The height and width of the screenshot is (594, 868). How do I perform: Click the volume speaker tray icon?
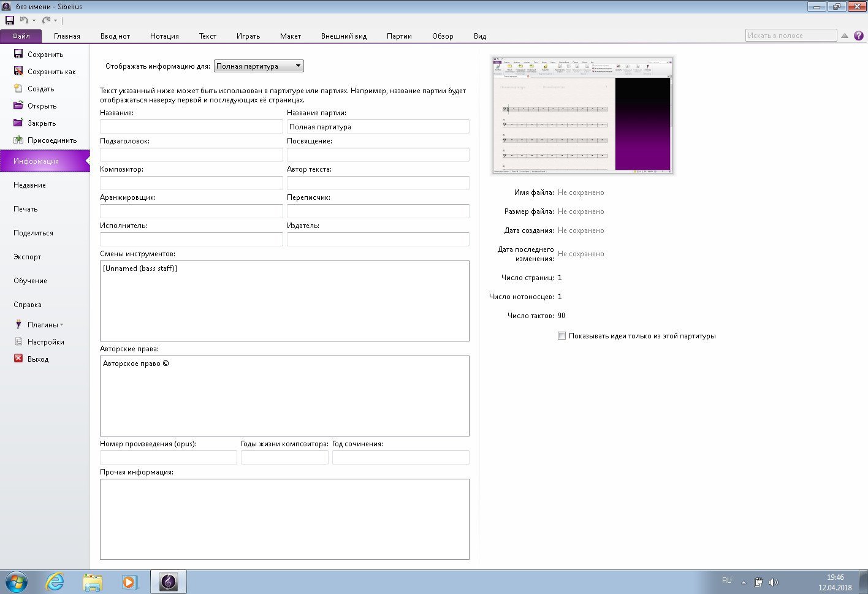tap(774, 582)
